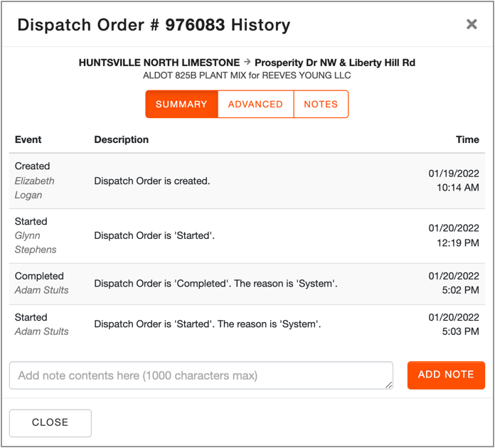Select the Completed event by Adam Stults

click(247, 284)
